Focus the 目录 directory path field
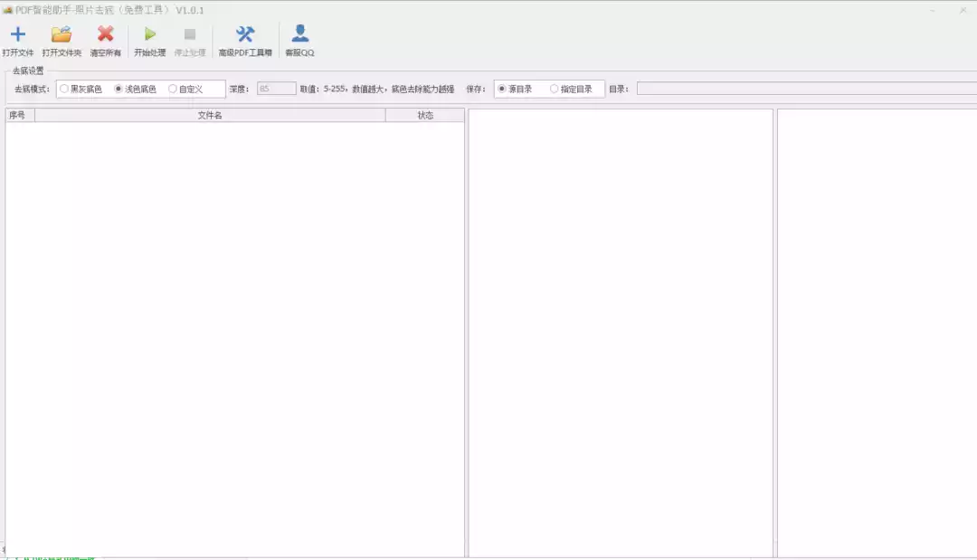This screenshot has height=560, width=977. pos(807,89)
